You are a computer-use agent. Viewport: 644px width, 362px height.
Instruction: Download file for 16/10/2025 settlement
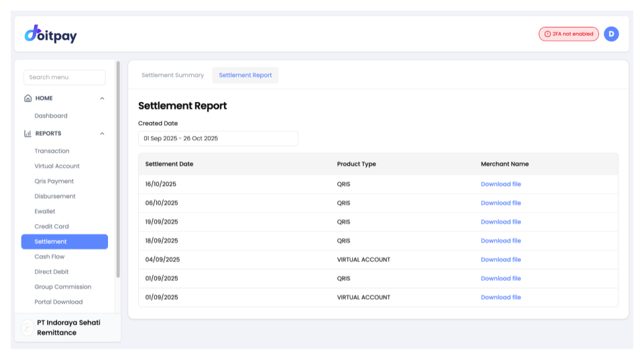500,184
